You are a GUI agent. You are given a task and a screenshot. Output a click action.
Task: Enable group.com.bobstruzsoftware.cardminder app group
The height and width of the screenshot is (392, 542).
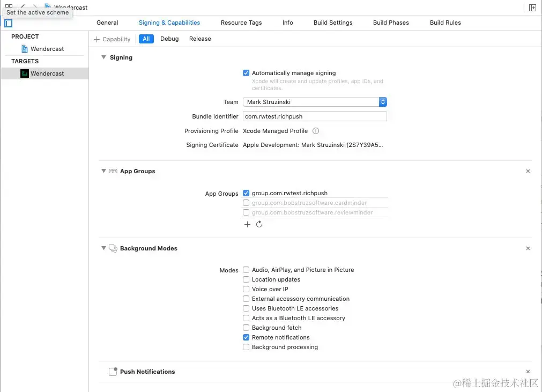point(246,203)
